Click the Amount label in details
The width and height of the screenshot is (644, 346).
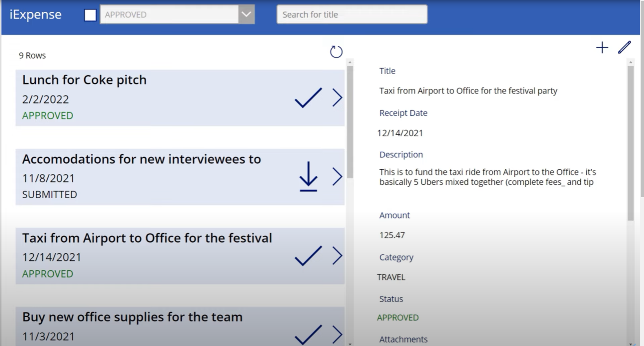395,215
